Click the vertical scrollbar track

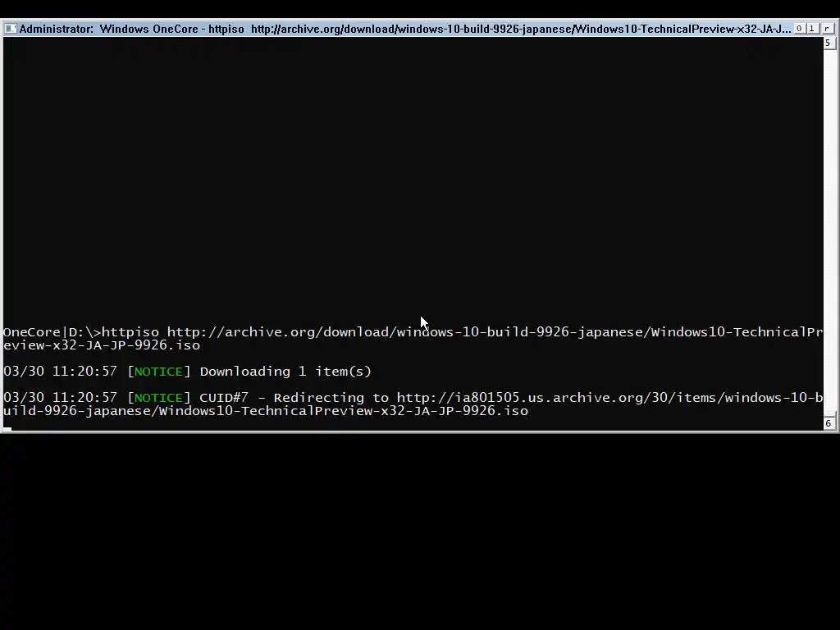point(829,231)
